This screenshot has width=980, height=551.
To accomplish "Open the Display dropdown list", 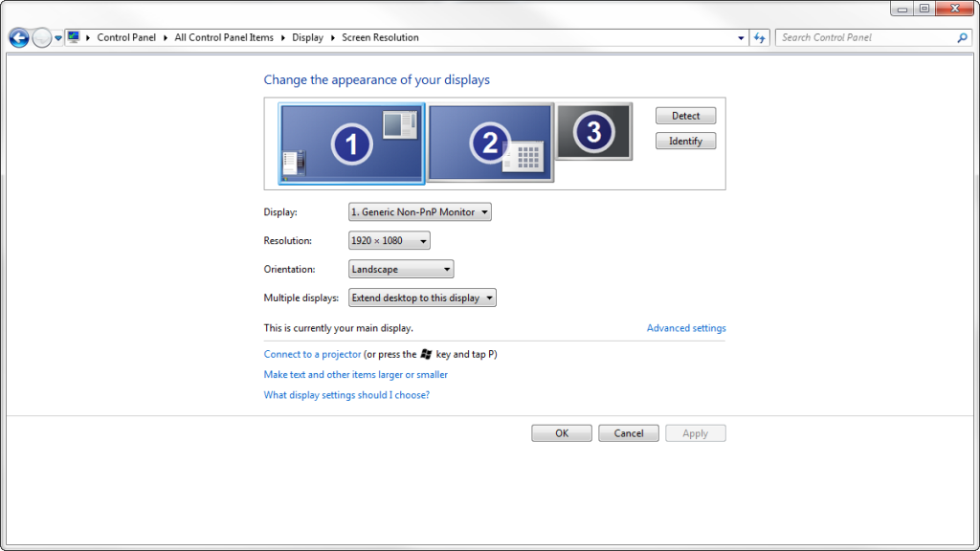I will pyautogui.click(x=419, y=211).
